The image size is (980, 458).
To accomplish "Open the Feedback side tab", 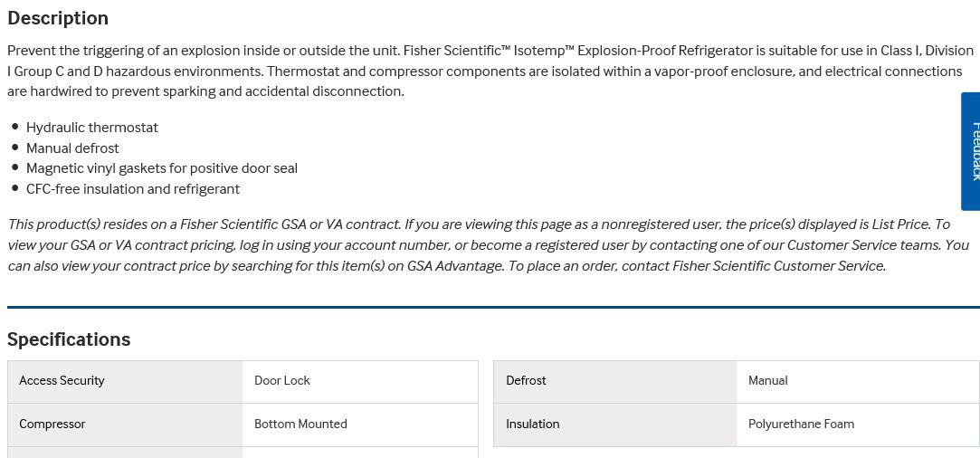I will tap(971, 150).
